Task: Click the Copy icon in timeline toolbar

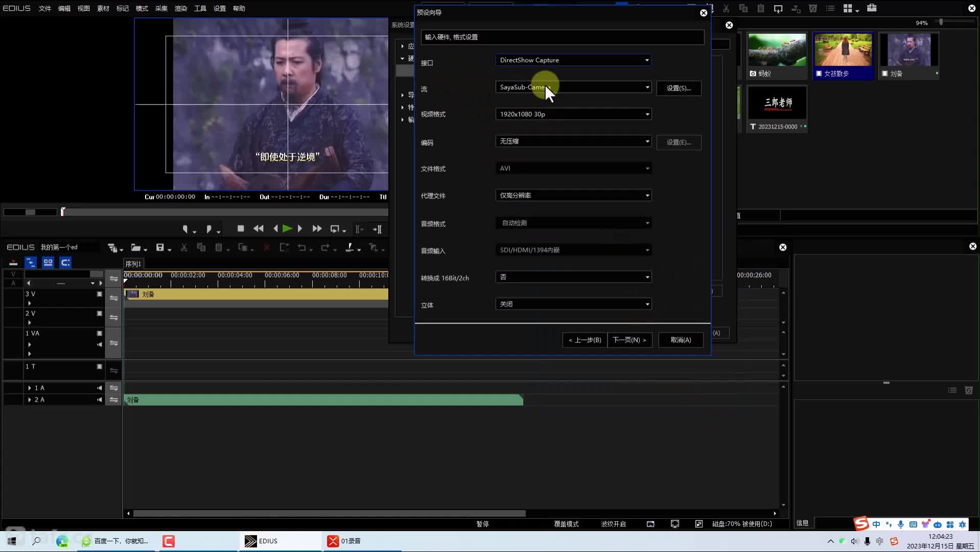Action: coord(201,247)
